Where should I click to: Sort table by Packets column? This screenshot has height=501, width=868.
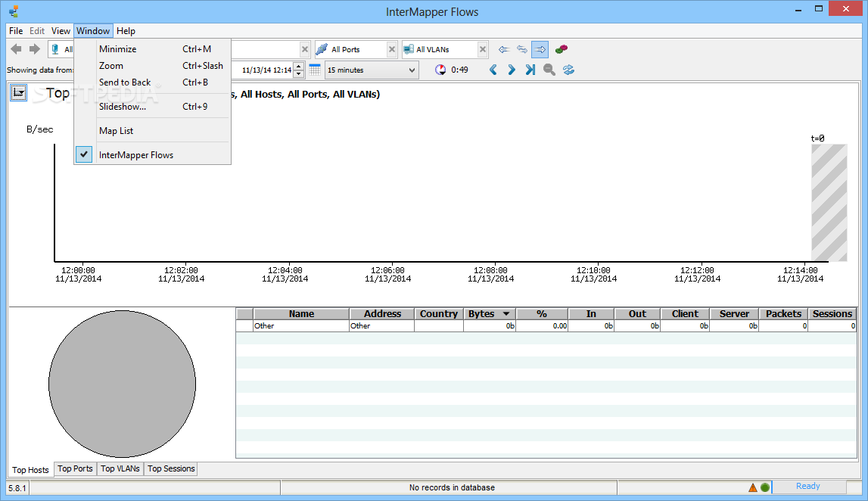click(x=783, y=314)
